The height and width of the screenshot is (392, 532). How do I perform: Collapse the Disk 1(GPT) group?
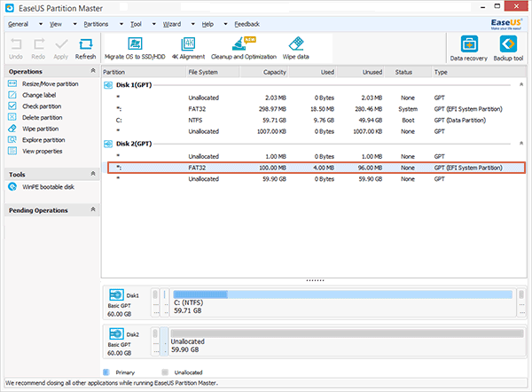coord(521,84)
